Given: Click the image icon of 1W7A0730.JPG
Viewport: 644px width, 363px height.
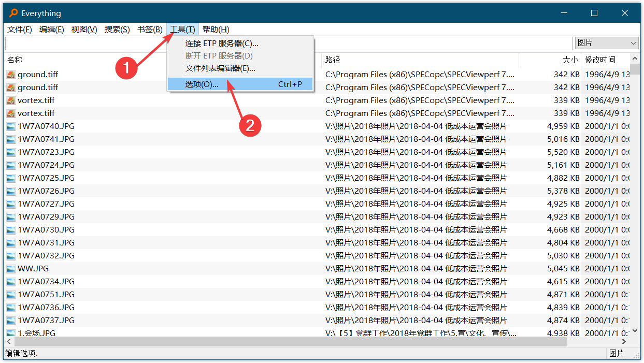Looking at the screenshot, I should tap(11, 229).
